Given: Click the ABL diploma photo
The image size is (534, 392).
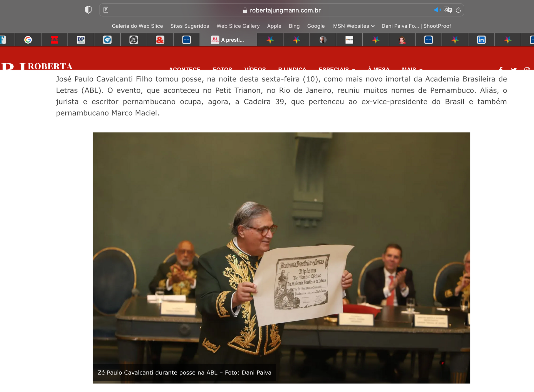Looking at the screenshot, I should coord(281,258).
